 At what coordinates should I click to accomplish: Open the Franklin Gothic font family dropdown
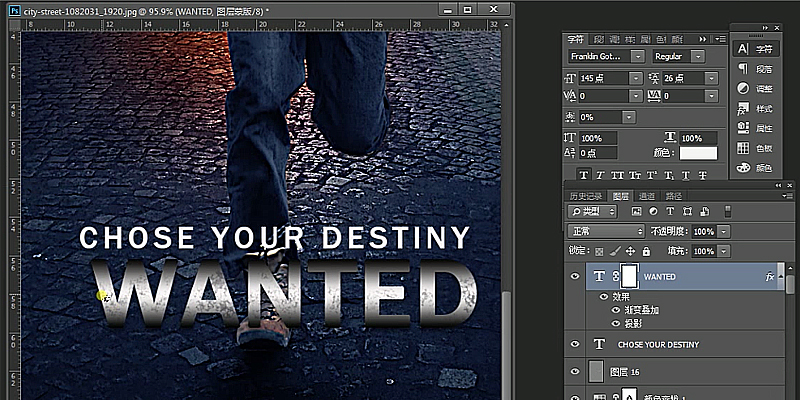638,56
